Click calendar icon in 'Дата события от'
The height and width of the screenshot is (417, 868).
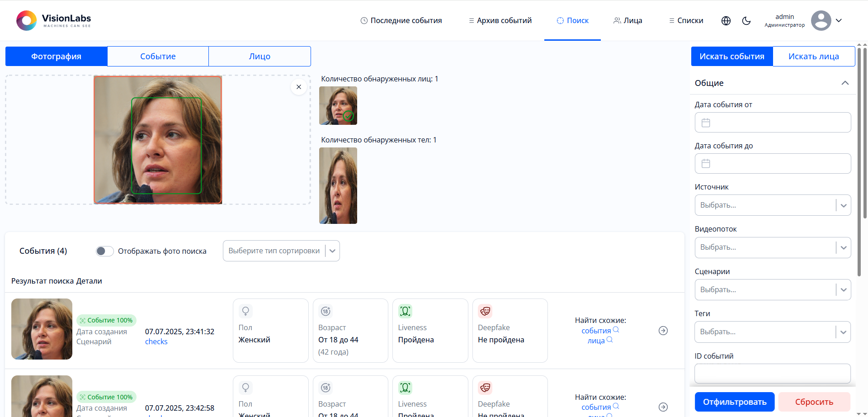[706, 123]
